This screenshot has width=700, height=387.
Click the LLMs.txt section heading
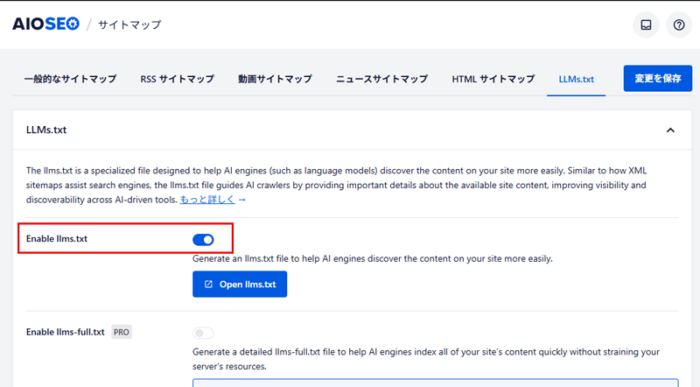(46, 130)
